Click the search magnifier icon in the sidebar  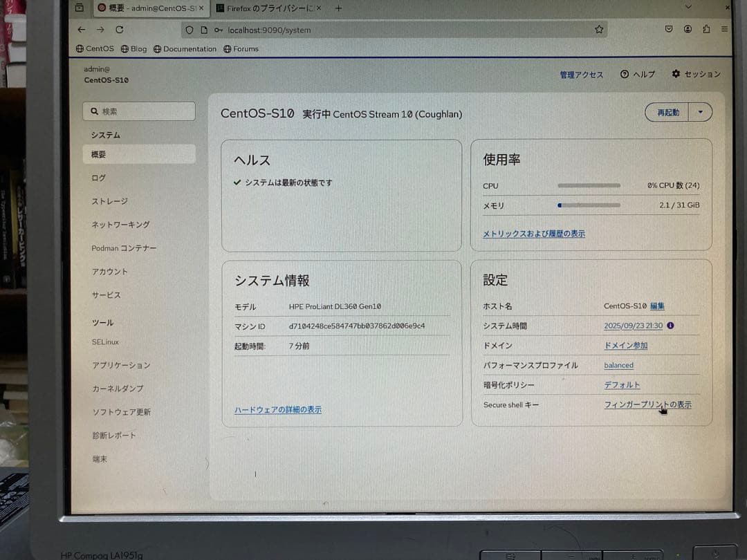pyautogui.click(x=95, y=111)
